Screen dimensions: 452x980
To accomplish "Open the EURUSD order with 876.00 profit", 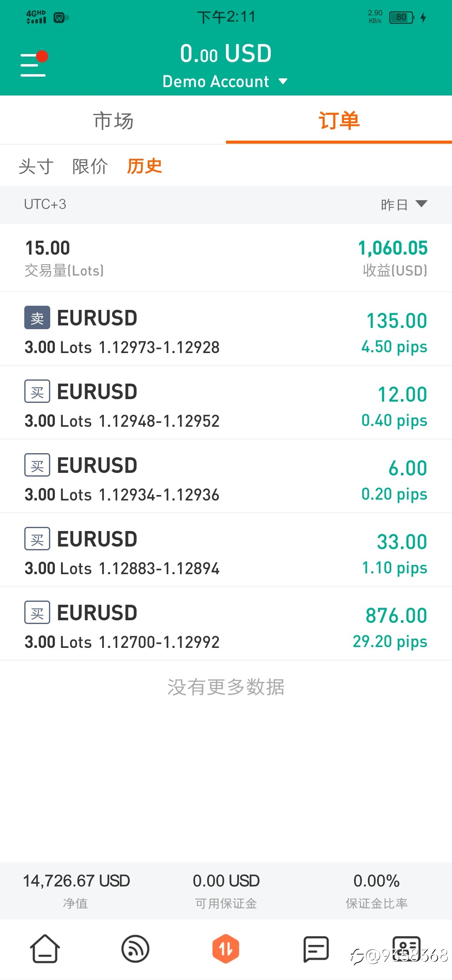I will [226, 624].
